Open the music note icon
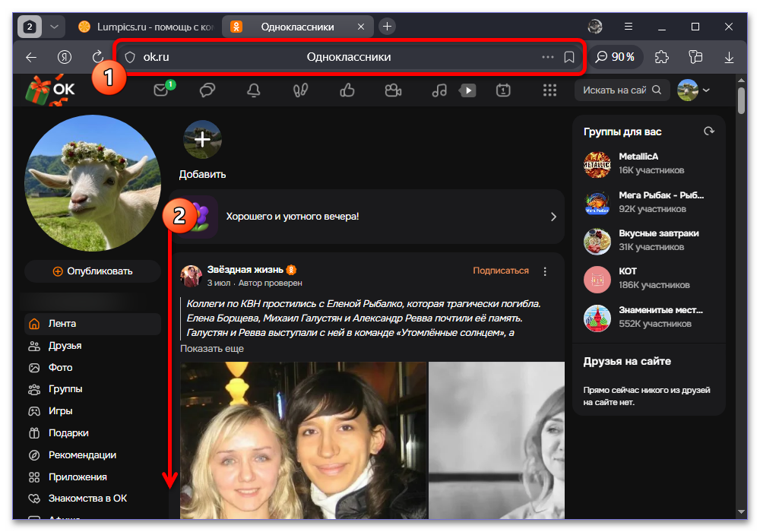760x532 pixels. coord(439,90)
